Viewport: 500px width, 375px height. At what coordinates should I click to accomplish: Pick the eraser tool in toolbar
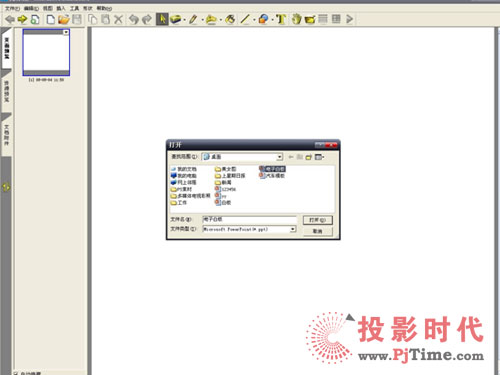(x=176, y=19)
